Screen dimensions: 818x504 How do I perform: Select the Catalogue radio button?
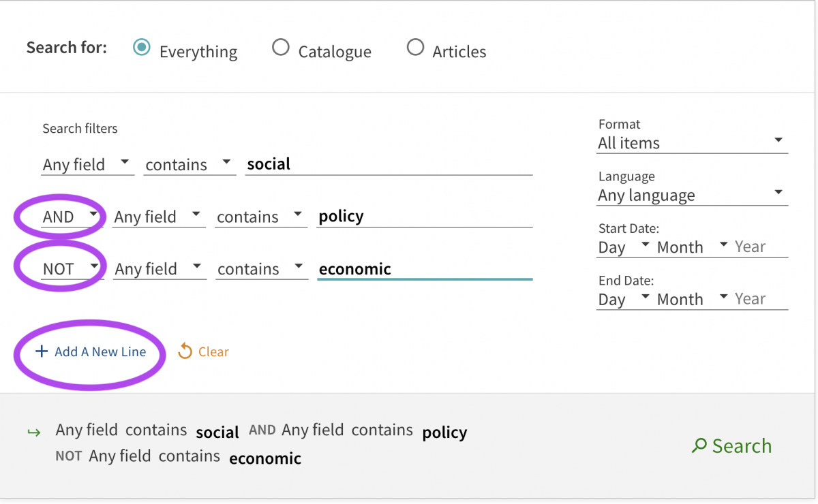point(280,48)
